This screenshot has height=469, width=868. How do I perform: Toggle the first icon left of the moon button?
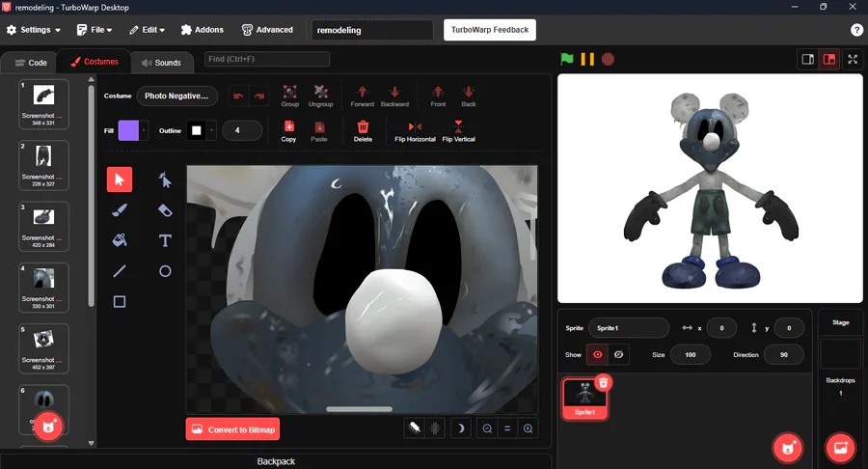coord(414,428)
